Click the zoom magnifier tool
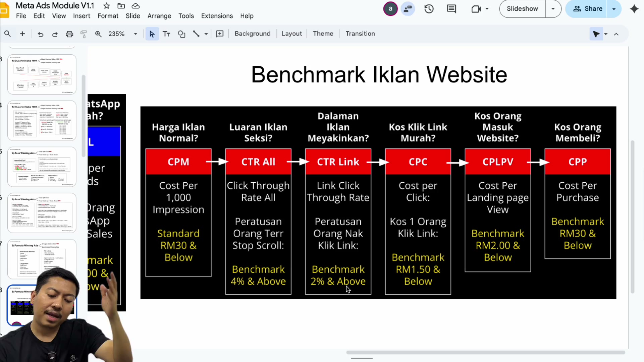The width and height of the screenshot is (644, 362). pos(98,34)
